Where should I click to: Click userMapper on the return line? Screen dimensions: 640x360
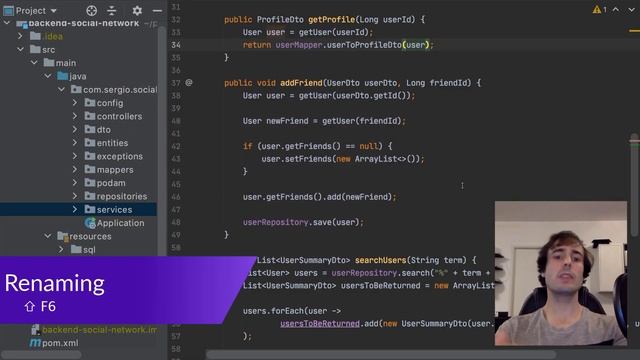[299, 45]
